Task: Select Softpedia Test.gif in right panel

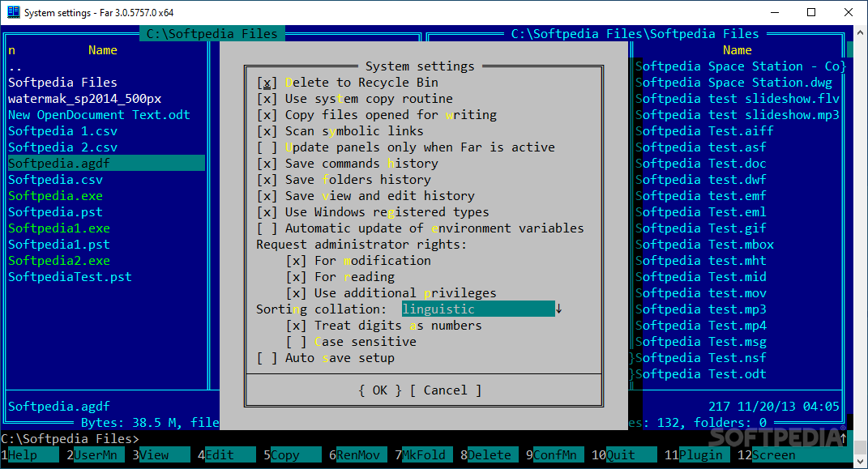Action: [x=701, y=228]
